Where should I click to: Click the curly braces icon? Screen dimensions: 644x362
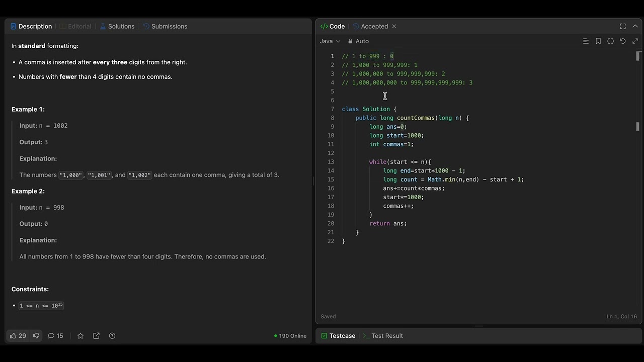click(x=610, y=41)
